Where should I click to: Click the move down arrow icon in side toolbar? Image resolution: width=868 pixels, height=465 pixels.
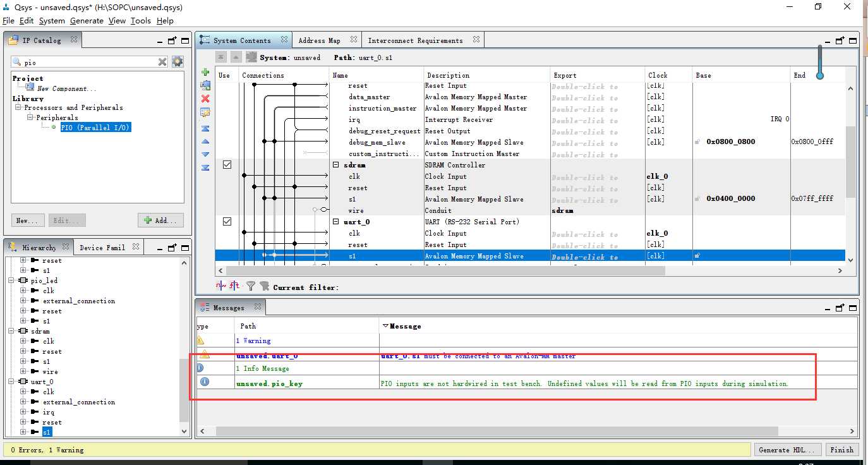pyautogui.click(x=205, y=154)
